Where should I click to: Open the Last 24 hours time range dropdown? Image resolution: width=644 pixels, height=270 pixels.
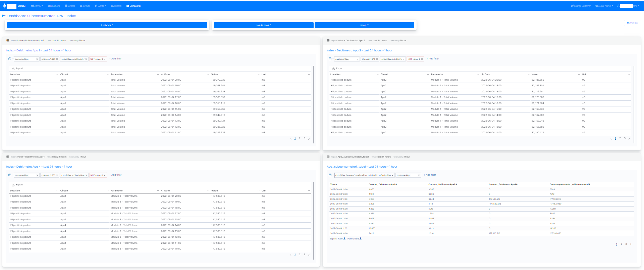264,25
